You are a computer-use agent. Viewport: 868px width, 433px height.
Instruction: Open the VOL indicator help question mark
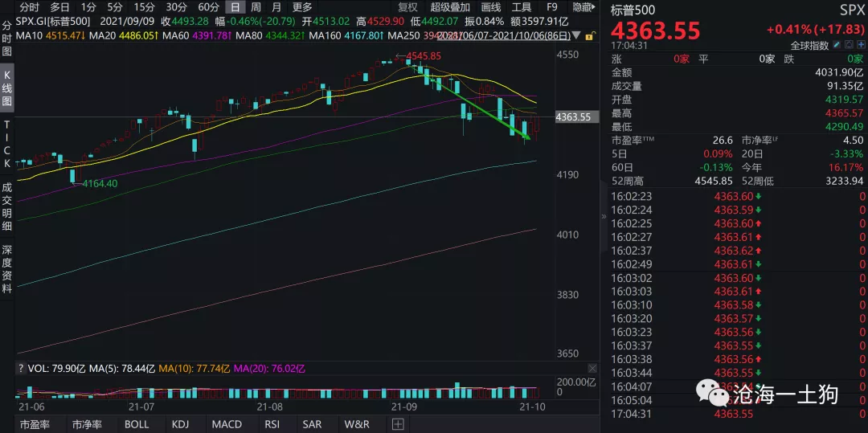21,368
